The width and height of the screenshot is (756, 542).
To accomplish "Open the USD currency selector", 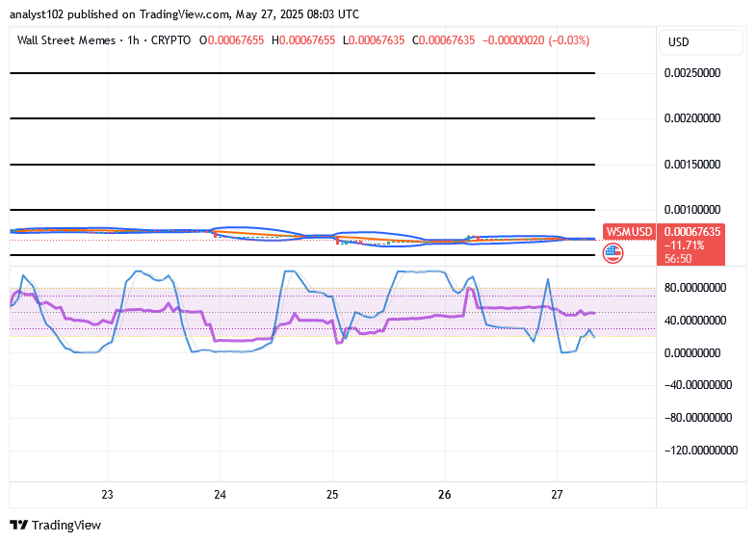I will point(700,42).
